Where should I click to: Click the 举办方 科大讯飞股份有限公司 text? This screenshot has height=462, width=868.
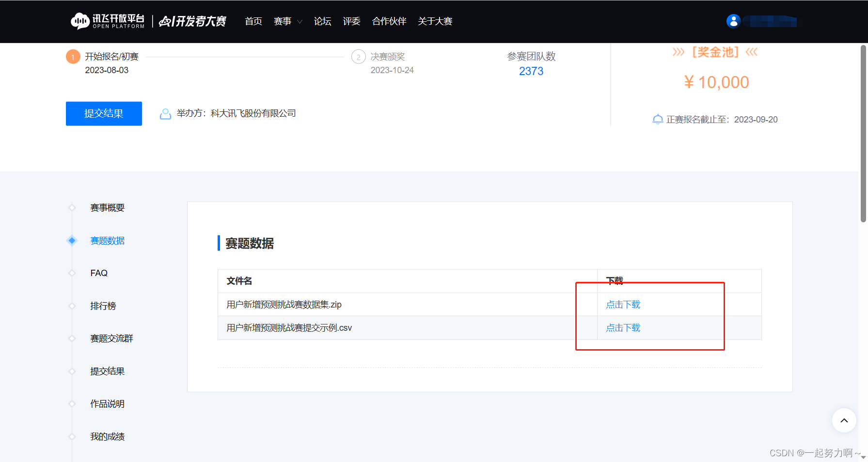237,113
